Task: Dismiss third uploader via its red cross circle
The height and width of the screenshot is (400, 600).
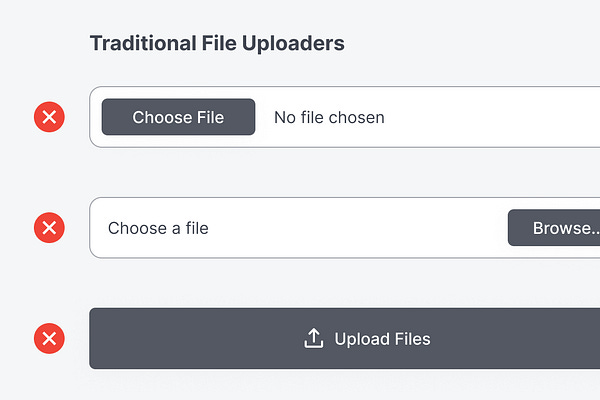Action: pyautogui.click(x=49, y=338)
